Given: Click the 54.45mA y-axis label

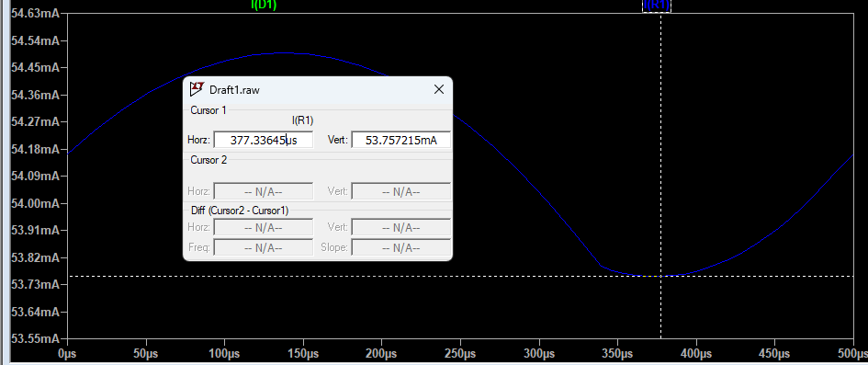Looking at the screenshot, I should coord(36,68).
